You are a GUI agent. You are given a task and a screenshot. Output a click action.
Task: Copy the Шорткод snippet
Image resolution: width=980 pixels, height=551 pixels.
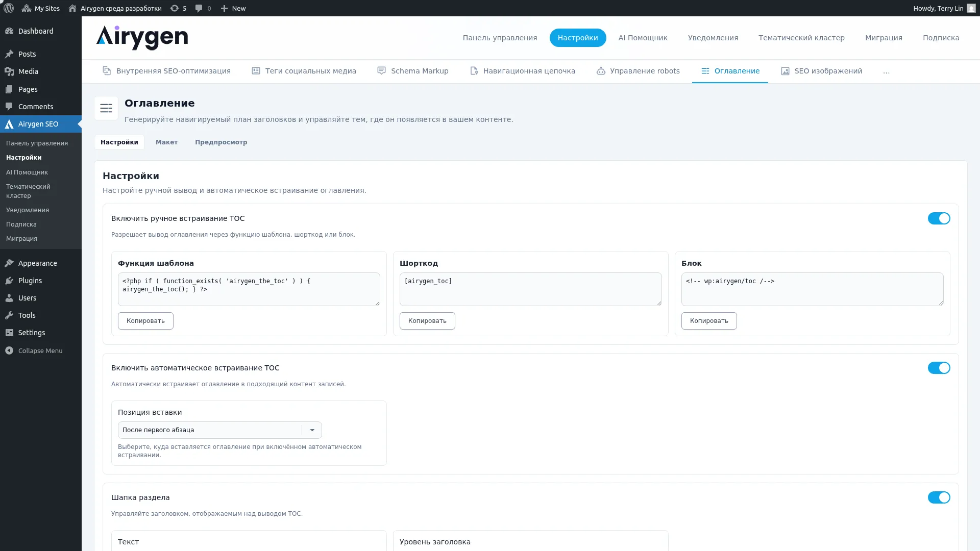427,321
